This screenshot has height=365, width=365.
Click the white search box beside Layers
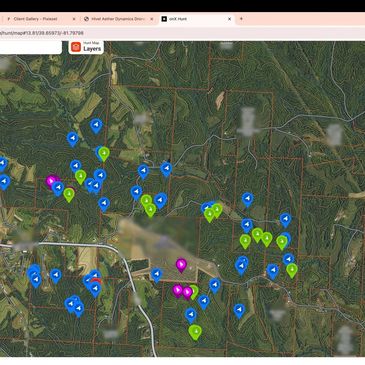tap(31, 47)
